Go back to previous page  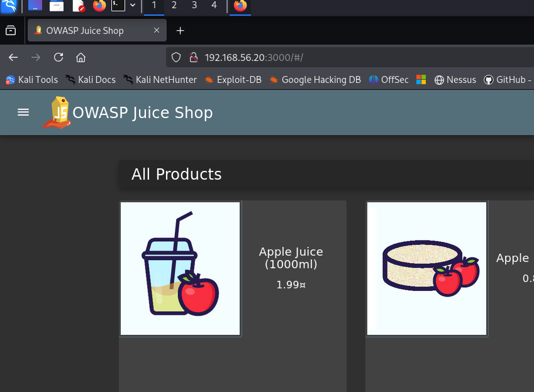pyautogui.click(x=13, y=58)
